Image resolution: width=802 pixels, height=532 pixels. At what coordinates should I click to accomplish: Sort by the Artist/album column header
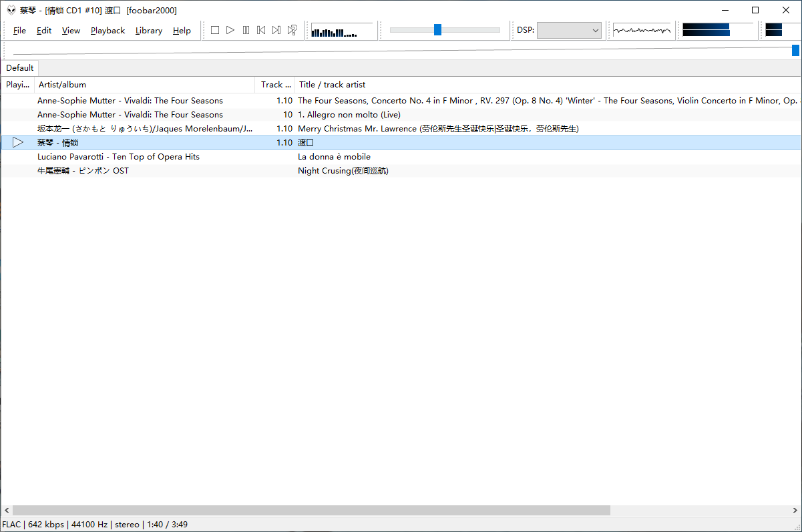click(144, 85)
